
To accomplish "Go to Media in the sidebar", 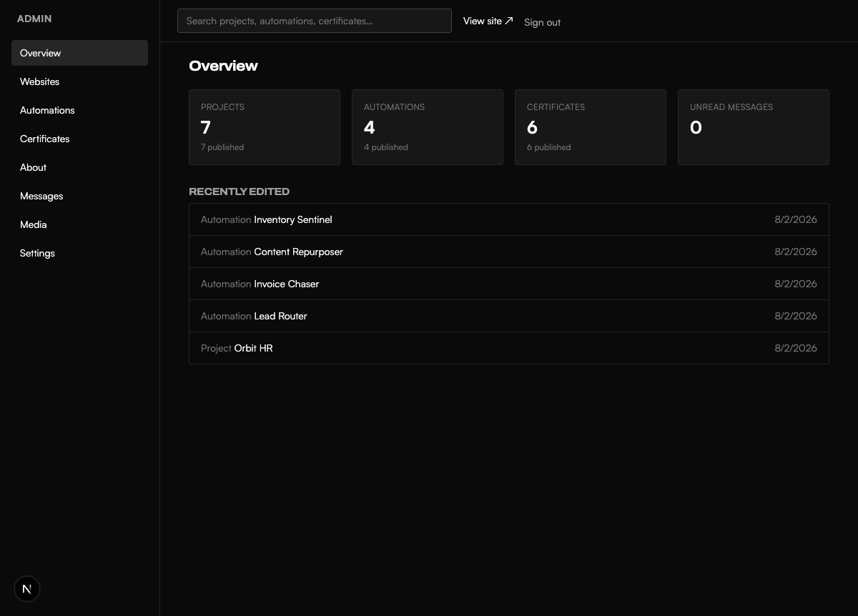I will point(79,224).
